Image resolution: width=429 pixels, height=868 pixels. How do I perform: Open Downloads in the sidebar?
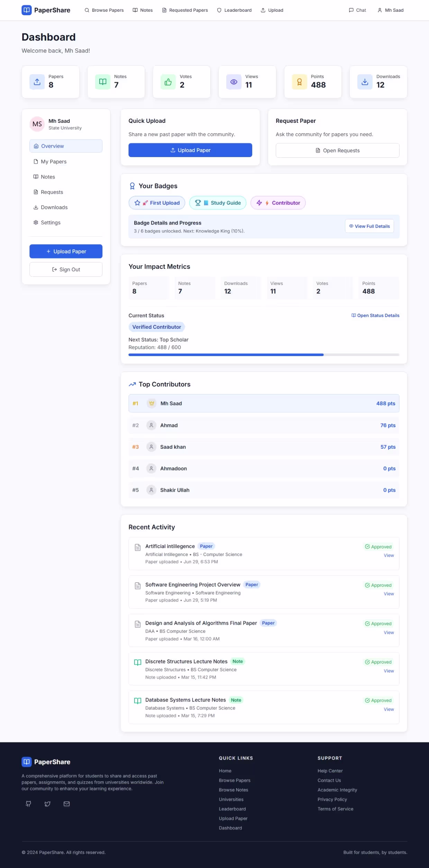click(x=66, y=207)
